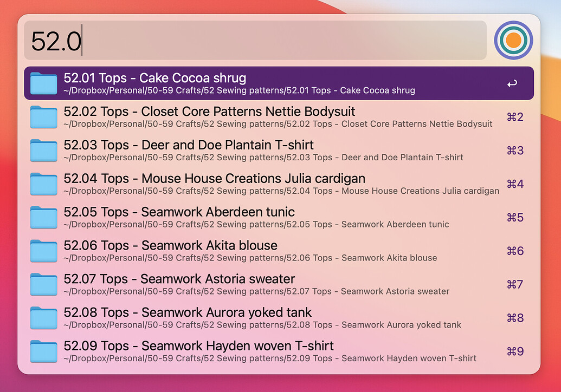Click inside the search field containing 52.0
This screenshot has width=561, height=392.
(255, 41)
